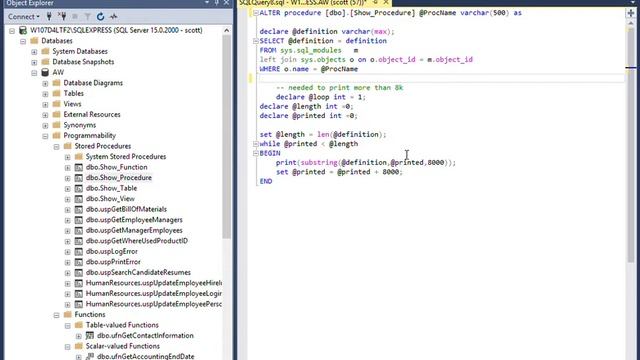The image size is (640, 360).
Task: Select the AW database icon
Action: click(45, 72)
